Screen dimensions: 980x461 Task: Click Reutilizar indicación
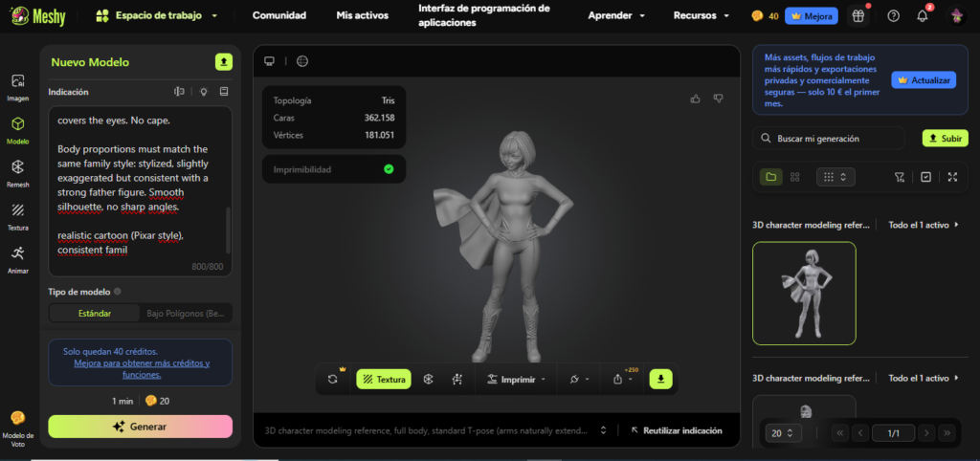(677, 430)
